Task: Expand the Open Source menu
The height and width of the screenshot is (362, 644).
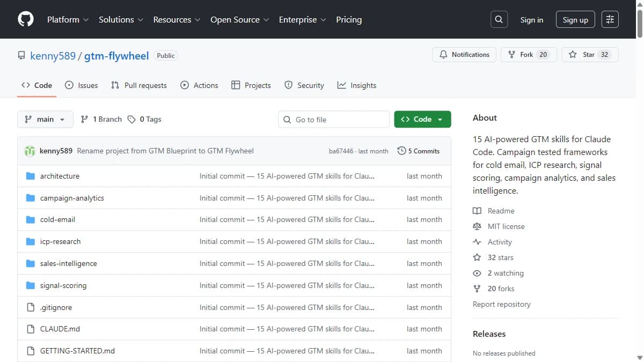Action: click(x=239, y=19)
